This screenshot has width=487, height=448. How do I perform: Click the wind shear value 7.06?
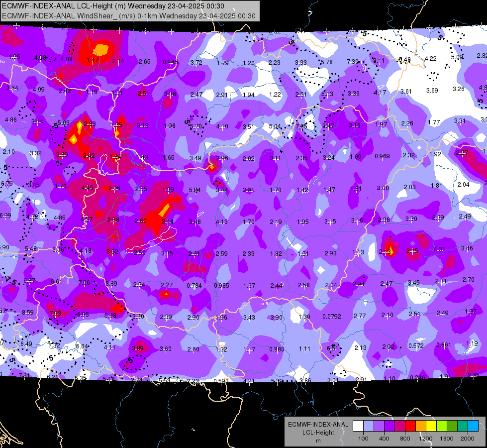(84, 283)
